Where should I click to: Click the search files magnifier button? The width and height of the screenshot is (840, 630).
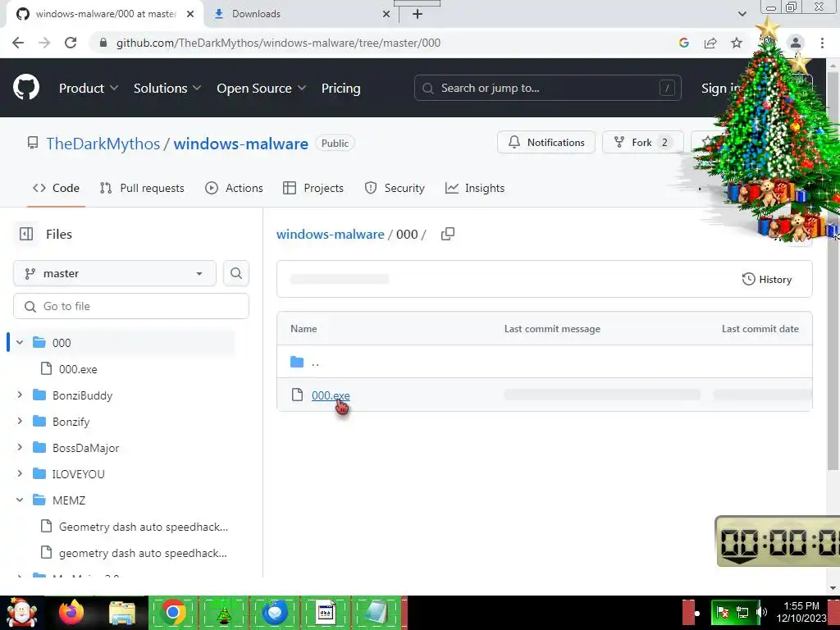tap(236, 273)
